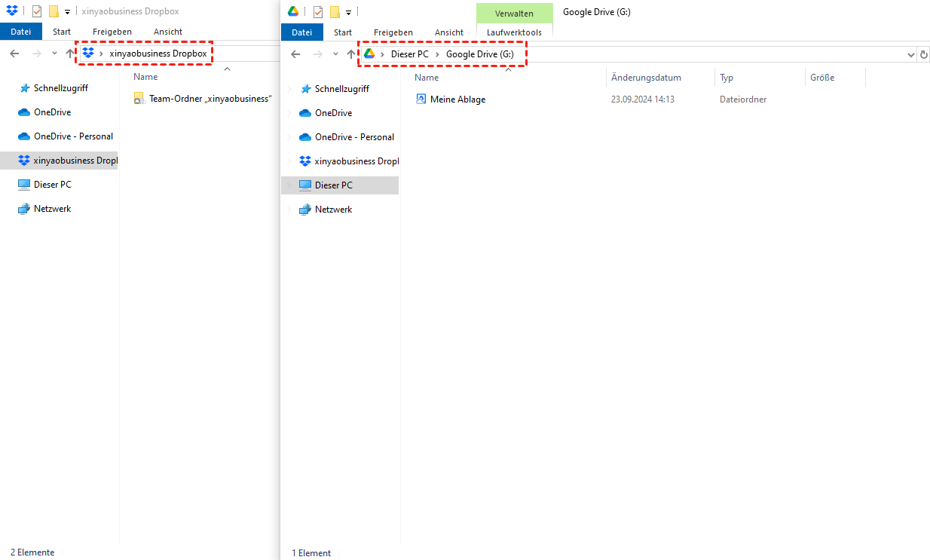This screenshot has height=560, width=930.
Task: Click the up arrow in the Google Drive window
Action: coord(351,54)
